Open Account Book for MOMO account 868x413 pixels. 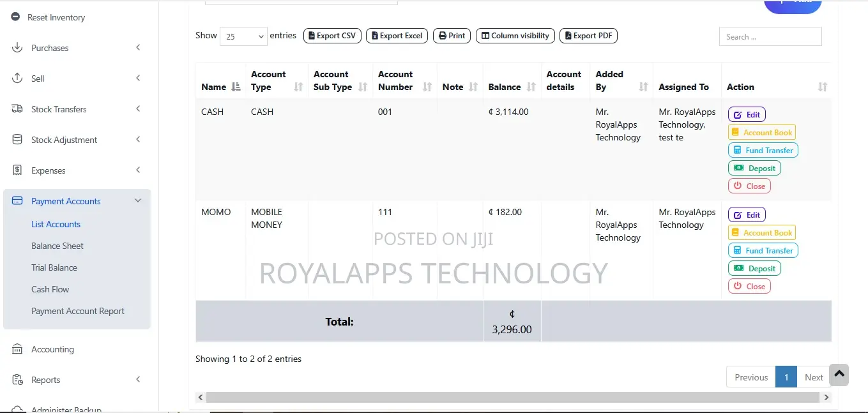tap(762, 233)
